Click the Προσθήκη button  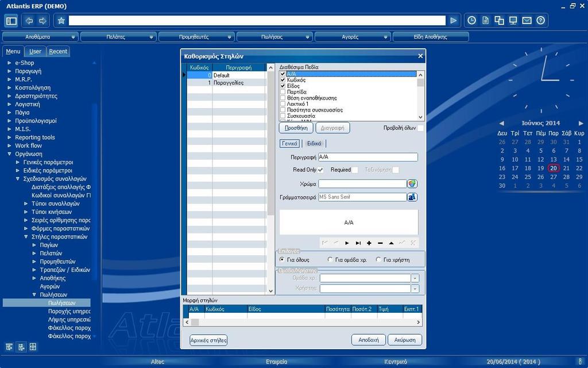296,128
